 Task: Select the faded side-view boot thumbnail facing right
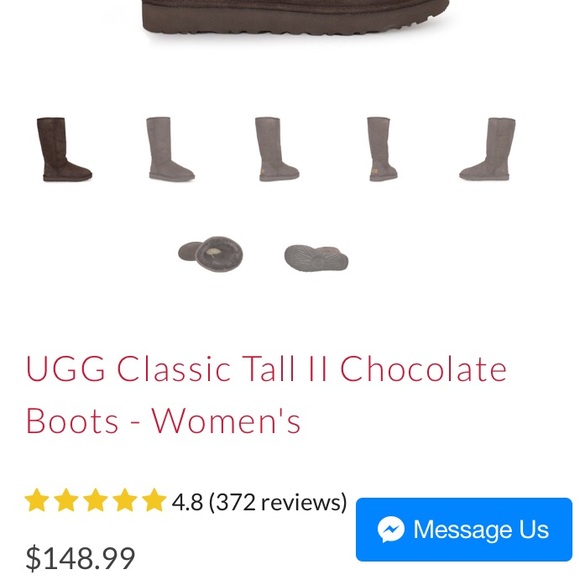170,149
